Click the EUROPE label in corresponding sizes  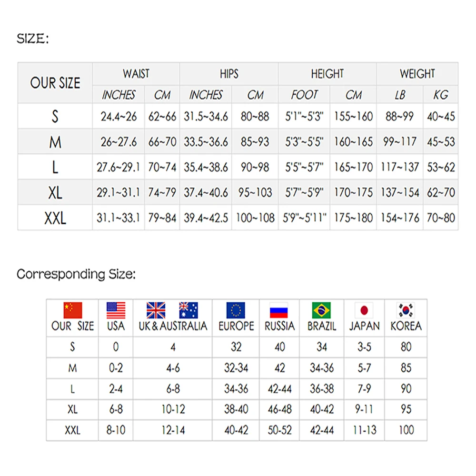(236, 327)
